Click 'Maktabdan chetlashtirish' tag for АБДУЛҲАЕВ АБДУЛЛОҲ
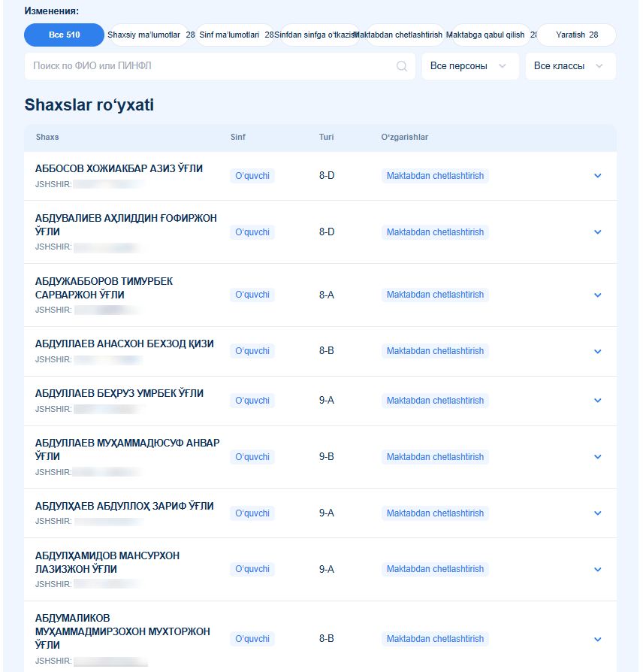This screenshot has height=672, width=643. click(x=435, y=513)
